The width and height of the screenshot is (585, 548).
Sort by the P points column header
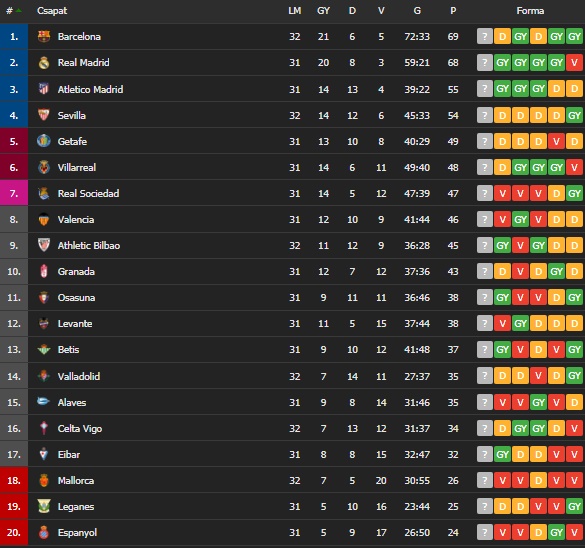(x=453, y=11)
